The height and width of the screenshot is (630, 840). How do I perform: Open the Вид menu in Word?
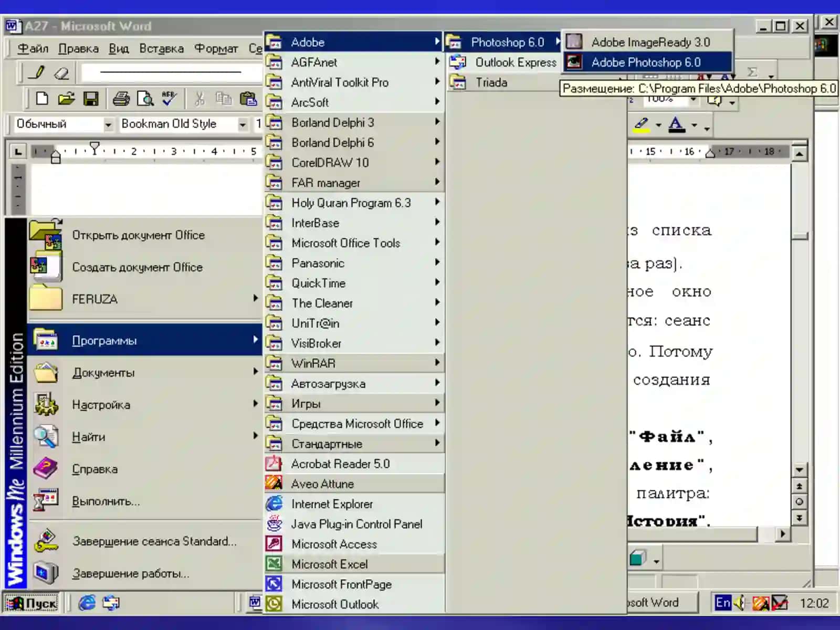pos(119,49)
